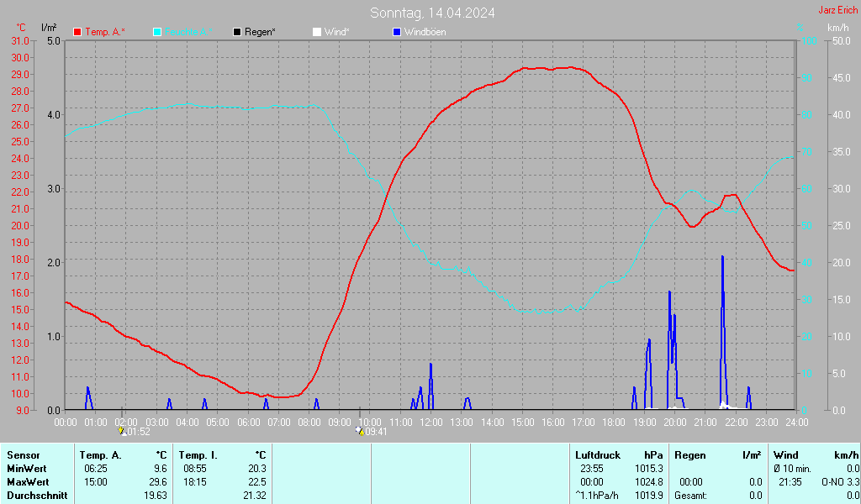Click the 'Sensor' table header
The image size is (861, 504).
pyautogui.click(x=24, y=455)
